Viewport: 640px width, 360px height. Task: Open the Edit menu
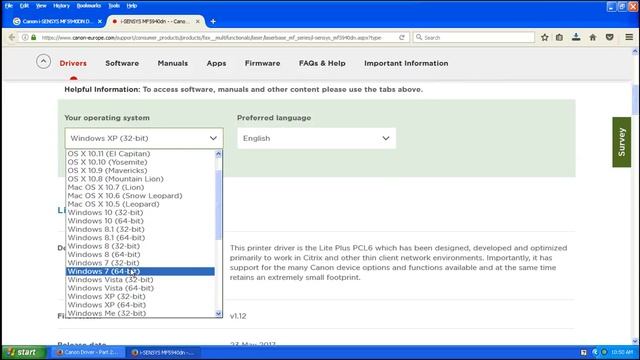pos(24,6)
